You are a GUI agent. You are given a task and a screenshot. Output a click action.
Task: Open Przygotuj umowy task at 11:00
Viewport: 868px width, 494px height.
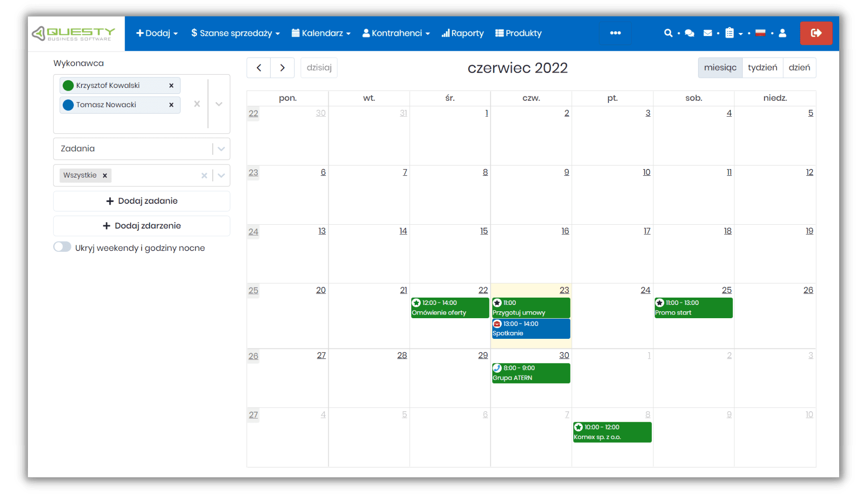click(531, 308)
